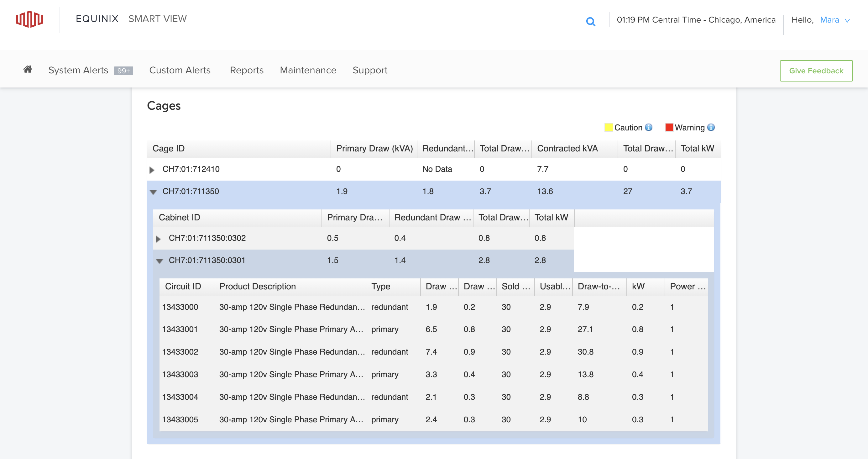Expand cabinet CH7:01:711350:0302
868x459 pixels.
click(x=158, y=239)
